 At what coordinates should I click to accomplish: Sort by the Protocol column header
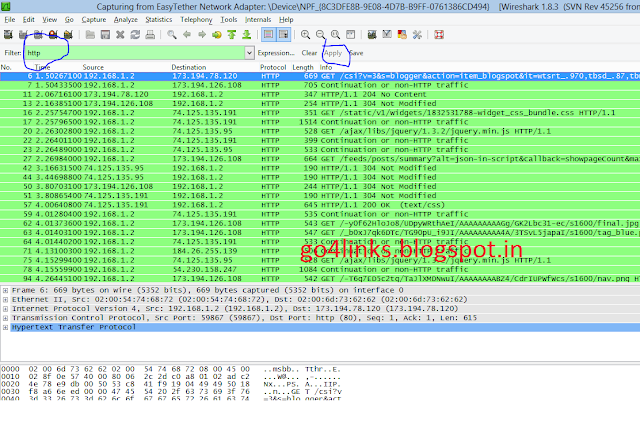(x=273, y=67)
